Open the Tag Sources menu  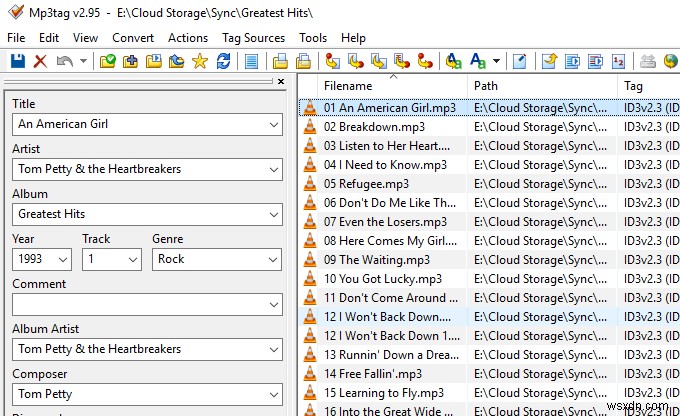click(x=253, y=38)
